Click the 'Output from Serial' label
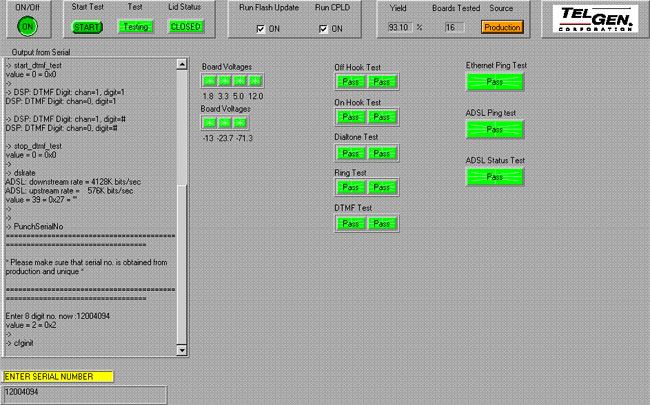Image resolution: width=650 pixels, height=405 pixels. (x=41, y=52)
